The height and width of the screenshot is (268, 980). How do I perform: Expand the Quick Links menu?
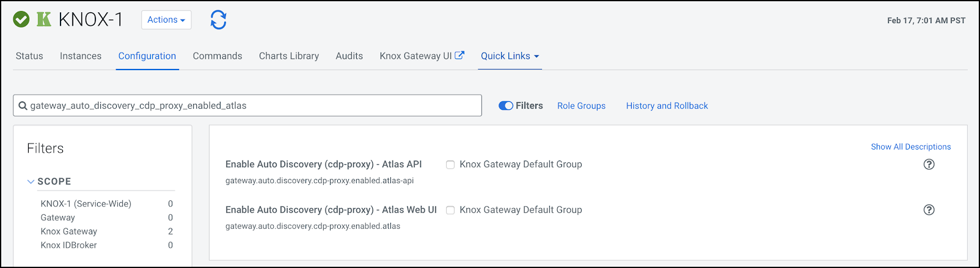coord(510,56)
